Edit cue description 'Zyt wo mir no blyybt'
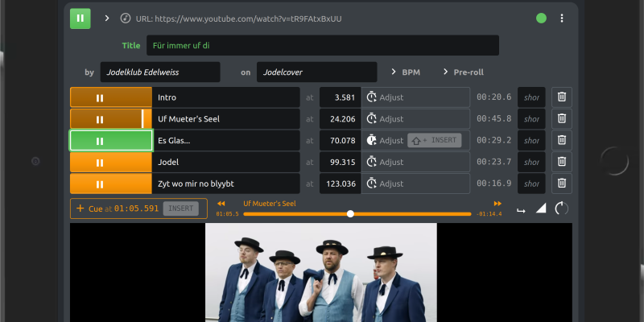 226,184
